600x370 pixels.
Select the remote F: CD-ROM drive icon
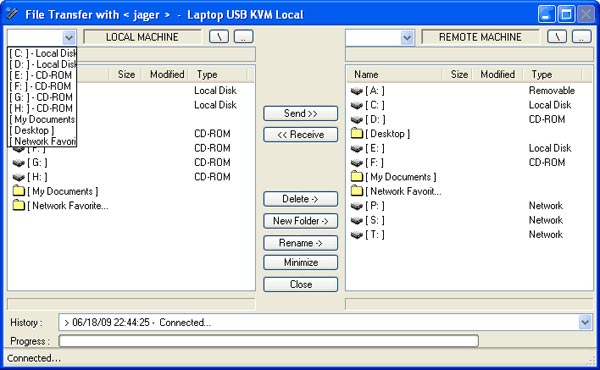(x=357, y=163)
